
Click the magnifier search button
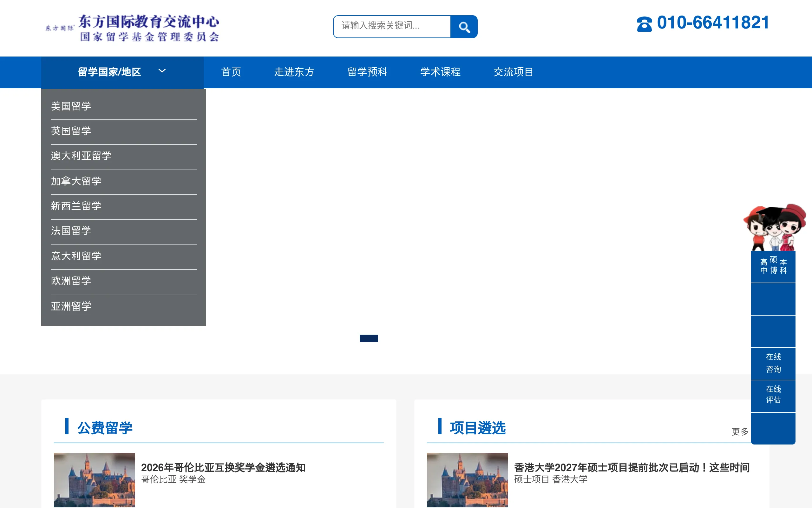click(x=464, y=27)
